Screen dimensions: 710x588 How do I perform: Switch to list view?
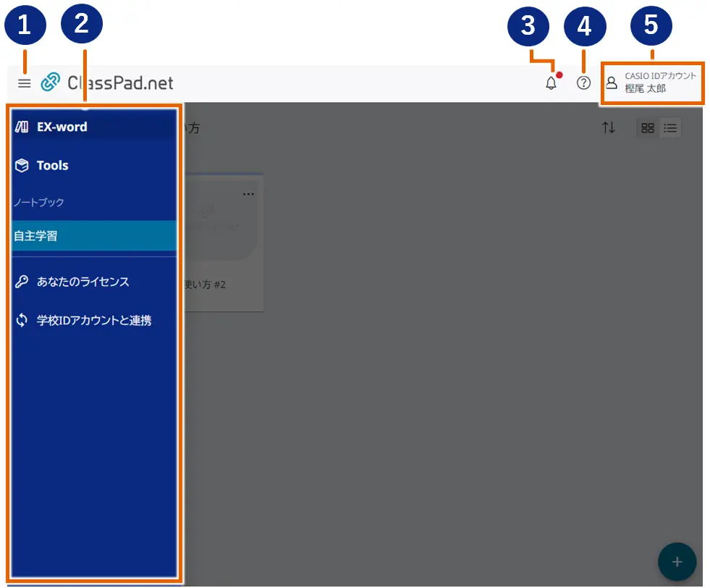[670, 128]
